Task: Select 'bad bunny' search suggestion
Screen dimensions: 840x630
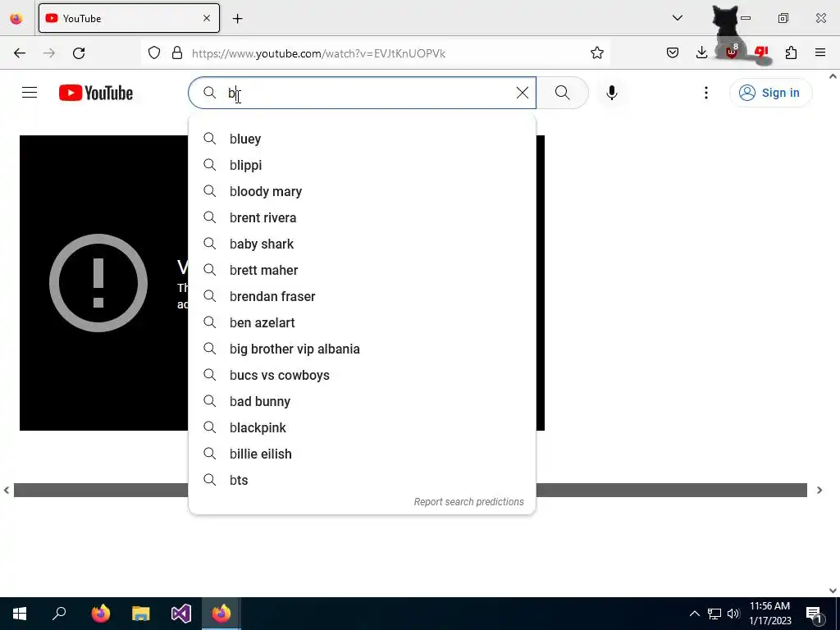Action: coord(362,401)
